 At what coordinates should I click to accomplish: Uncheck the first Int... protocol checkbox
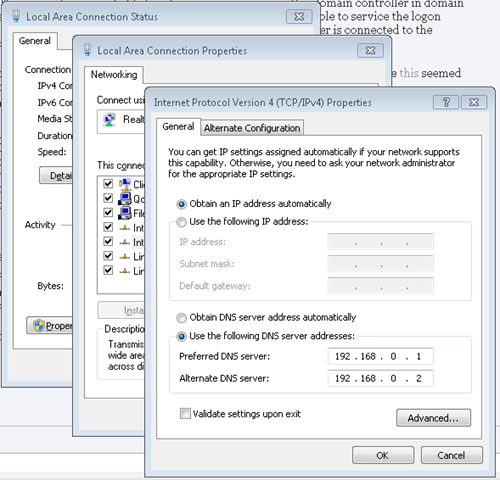coord(108,227)
